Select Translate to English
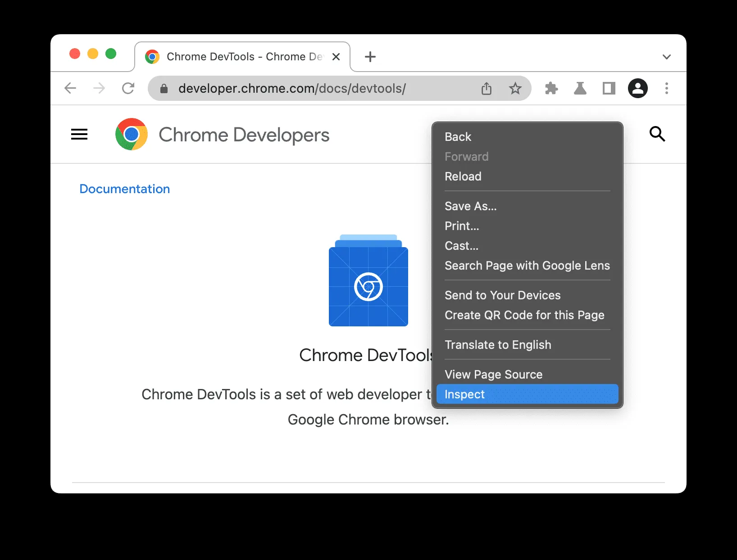737x560 pixels. tap(498, 345)
